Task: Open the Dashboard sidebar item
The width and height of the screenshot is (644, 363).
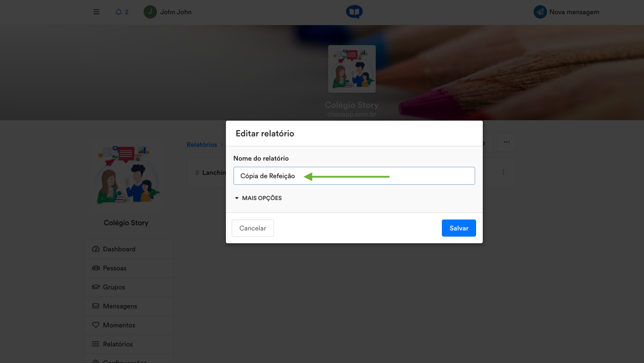Action: (x=129, y=249)
